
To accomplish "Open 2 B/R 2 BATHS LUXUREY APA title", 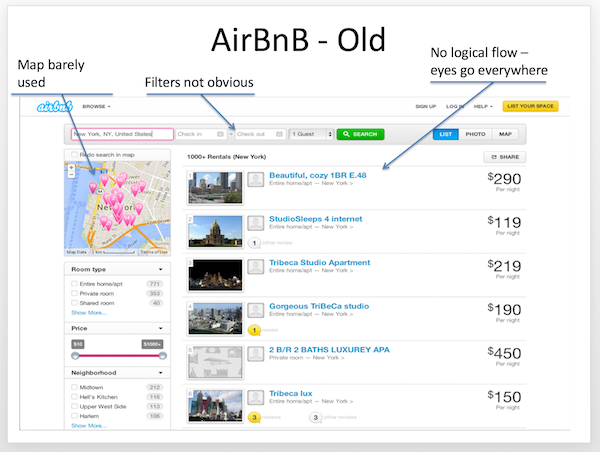I will coord(329,350).
